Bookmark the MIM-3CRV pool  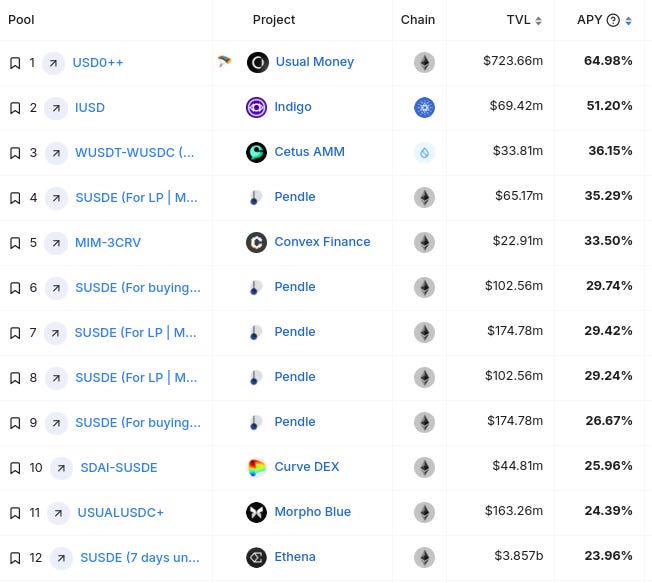coord(15,243)
